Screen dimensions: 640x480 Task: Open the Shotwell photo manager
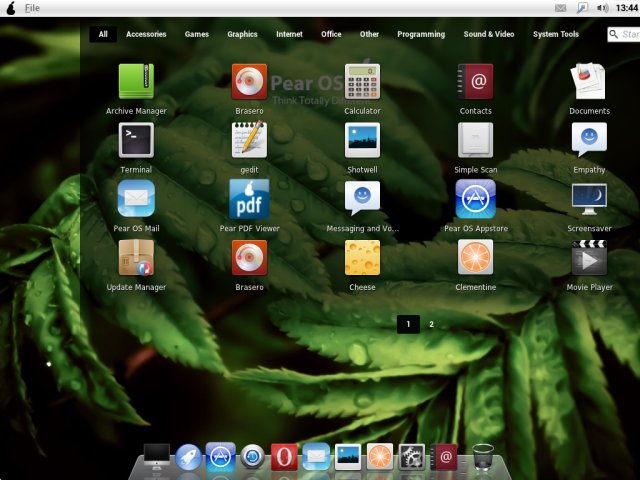[x=362, y=141]
